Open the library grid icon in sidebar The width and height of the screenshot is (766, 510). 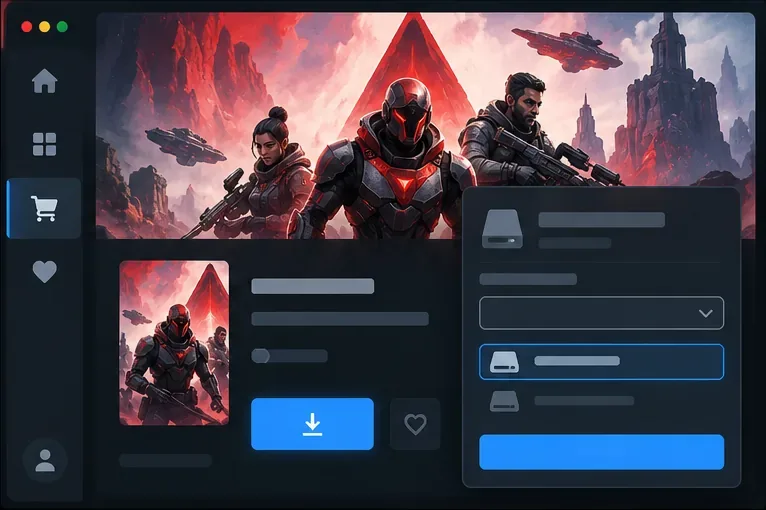click(x=44, y=144)
